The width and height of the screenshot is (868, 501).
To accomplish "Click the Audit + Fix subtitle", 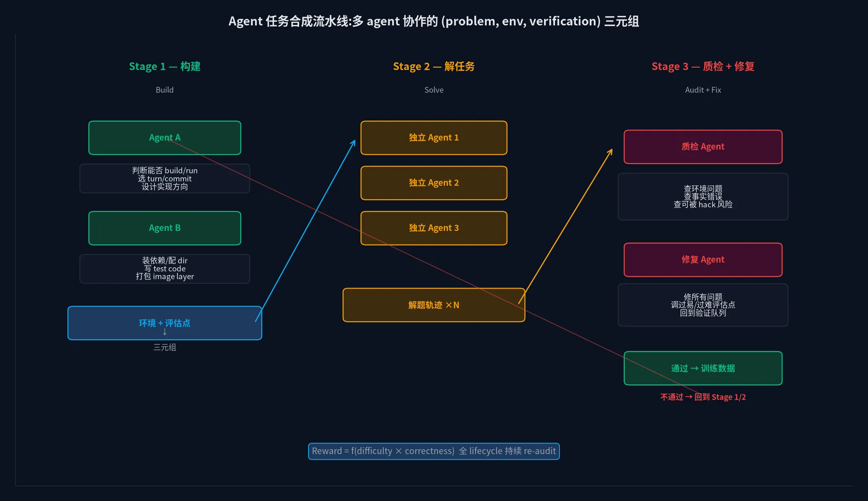I will 703,90.
